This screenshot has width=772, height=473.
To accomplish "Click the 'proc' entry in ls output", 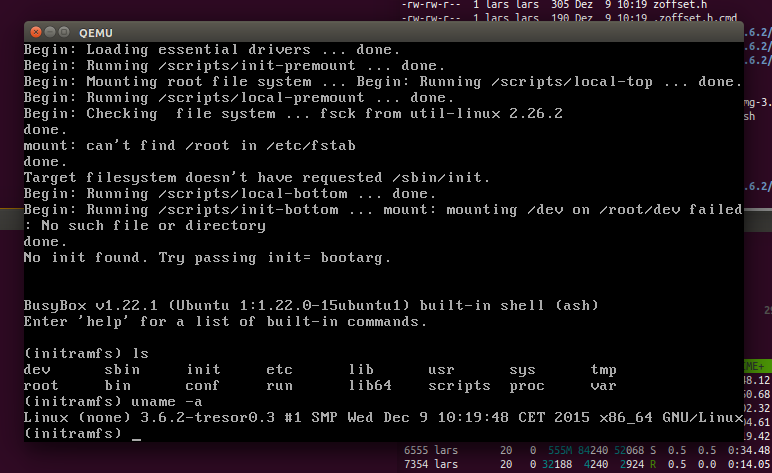I will tap(526, 385).
